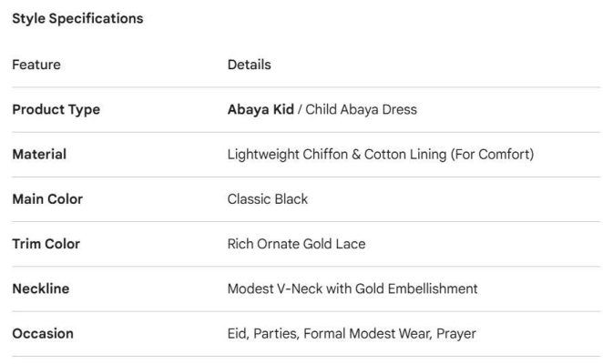Select the Neckline row label

point(40,289)
